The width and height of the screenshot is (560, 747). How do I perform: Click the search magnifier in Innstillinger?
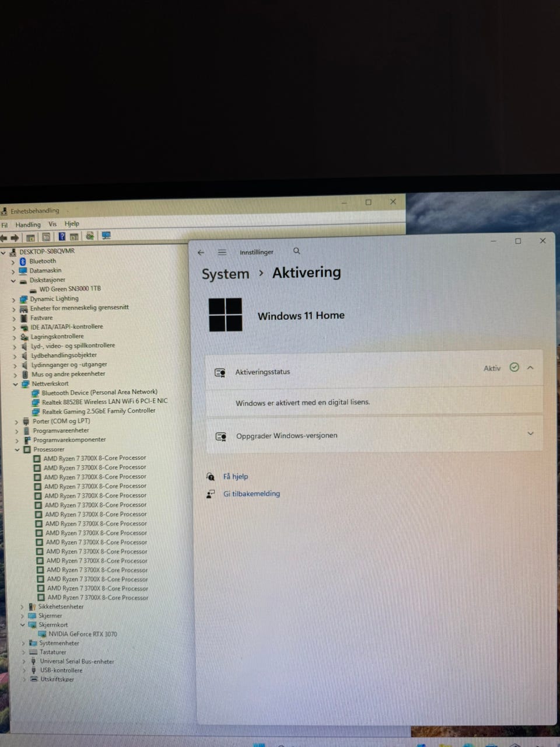296,251
